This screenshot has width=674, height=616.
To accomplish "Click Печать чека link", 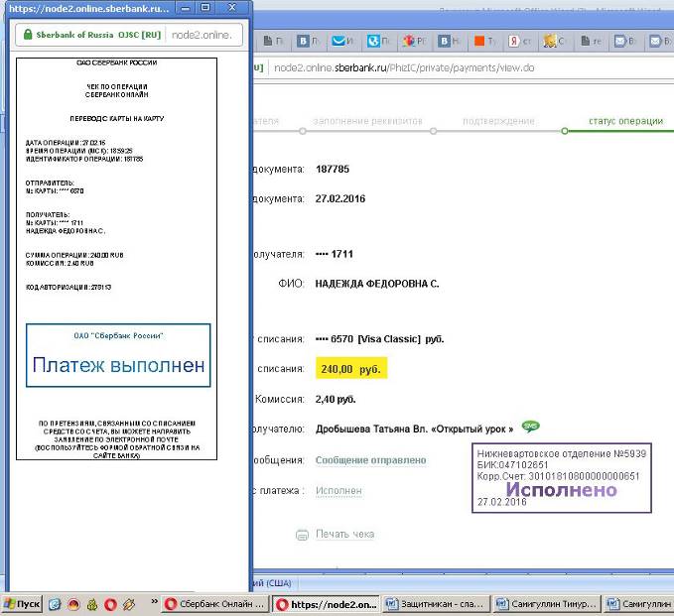I will 344,534.
